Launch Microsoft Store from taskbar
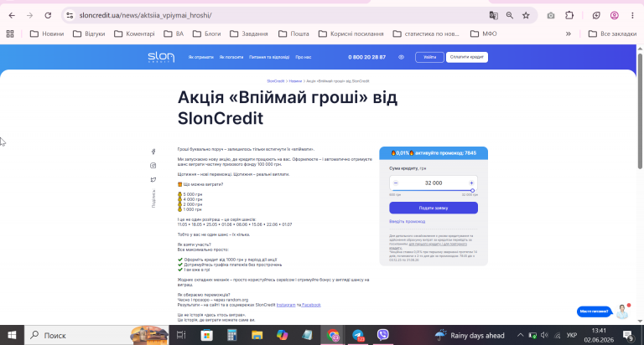644x345 pixels. tap(206, 335)
